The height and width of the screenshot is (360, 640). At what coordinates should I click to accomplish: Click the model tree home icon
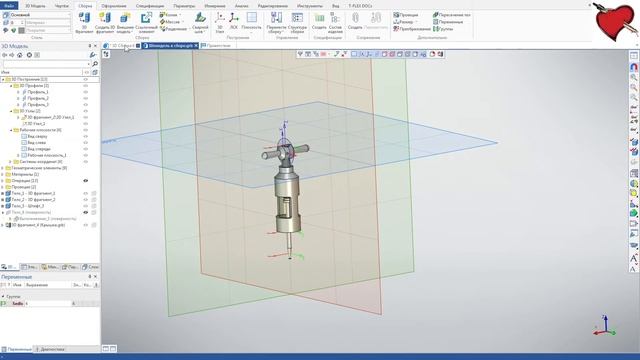pos(20,55)
